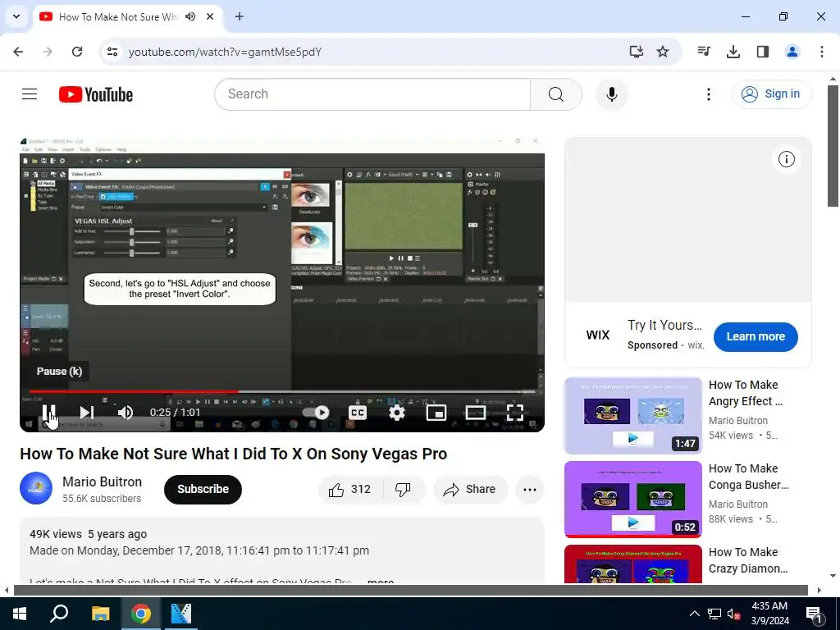Open Chrome profile icon
The image size is (840, 630).
click(792, 52)
